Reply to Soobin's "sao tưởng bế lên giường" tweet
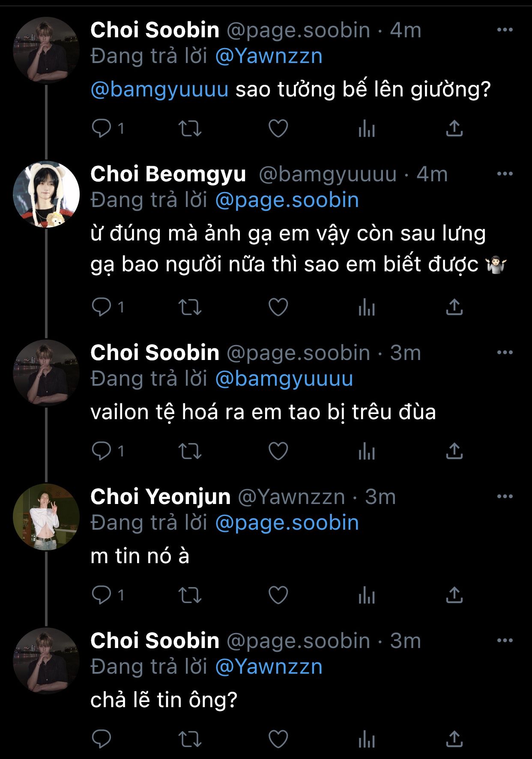Screen dimensions: 532x759 pos(102,128)
